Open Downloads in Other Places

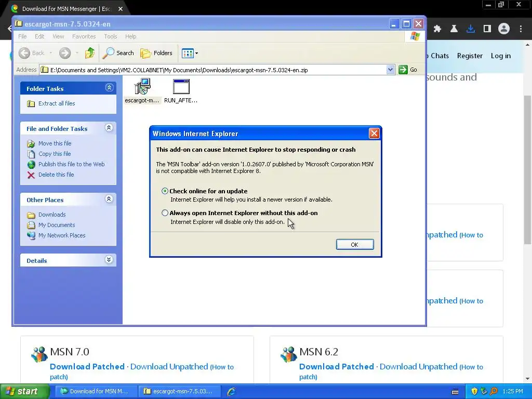52,215
